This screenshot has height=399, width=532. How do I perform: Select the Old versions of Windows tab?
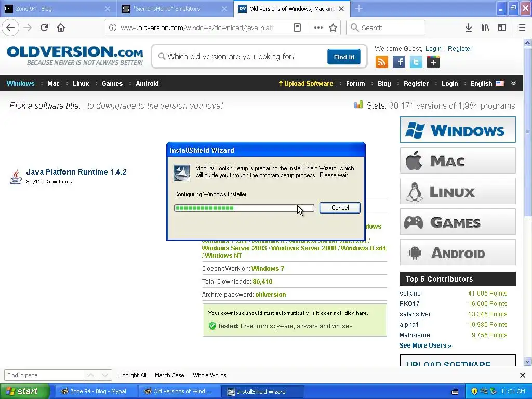[291, 9]
